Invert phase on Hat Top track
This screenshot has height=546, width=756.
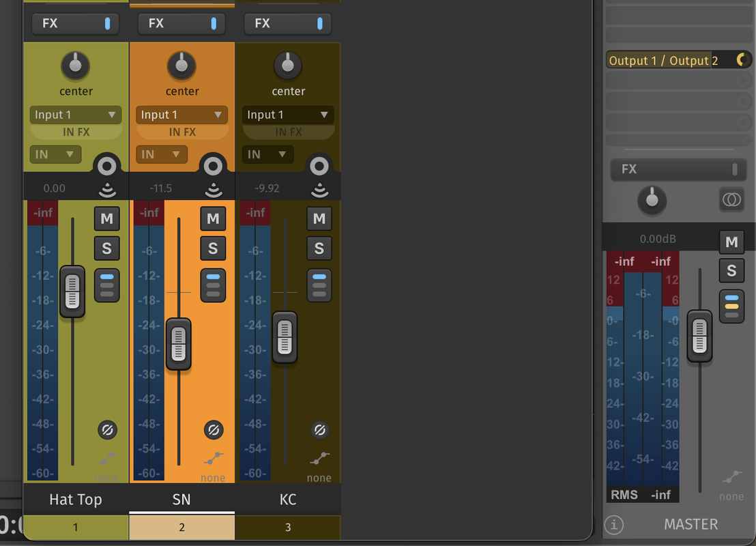point(108,430)
